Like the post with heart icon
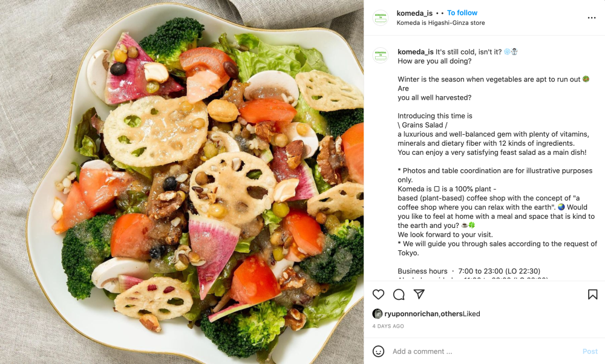Image resolution: width=605 pixels, height=364 pixels. coord(378,294)
